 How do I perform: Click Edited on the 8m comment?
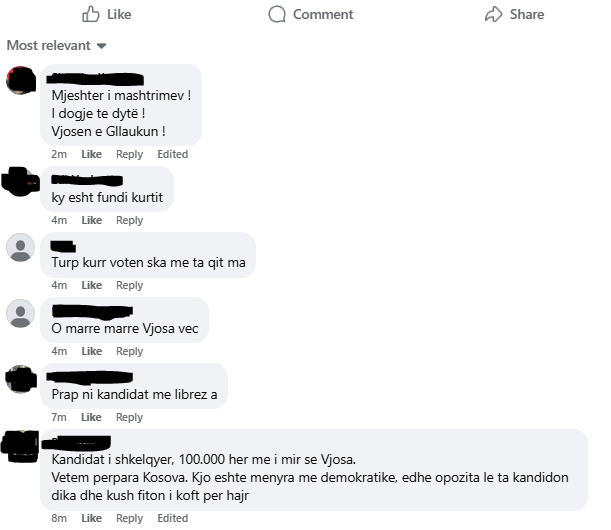pos(173,518)
